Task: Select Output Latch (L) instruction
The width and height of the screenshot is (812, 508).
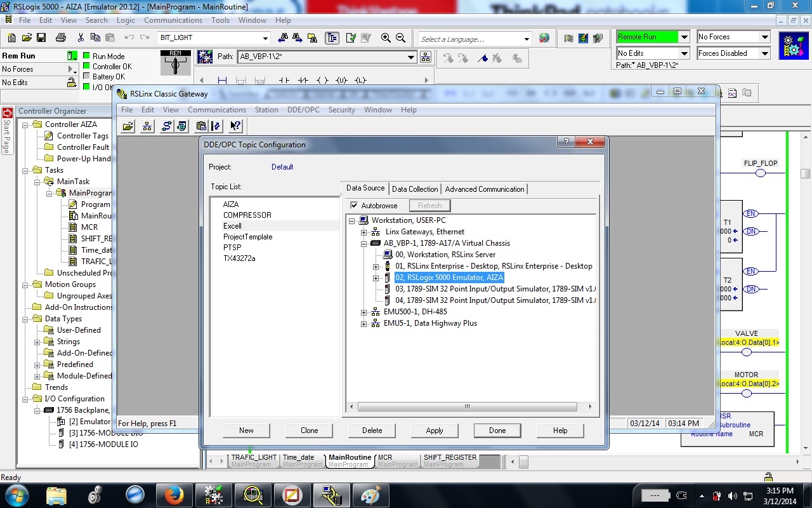Action: click(360, 81)
